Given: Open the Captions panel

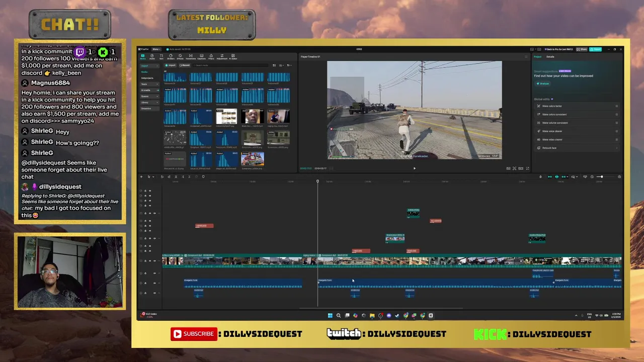Looking at the screenshot, I should click(201, 56).
